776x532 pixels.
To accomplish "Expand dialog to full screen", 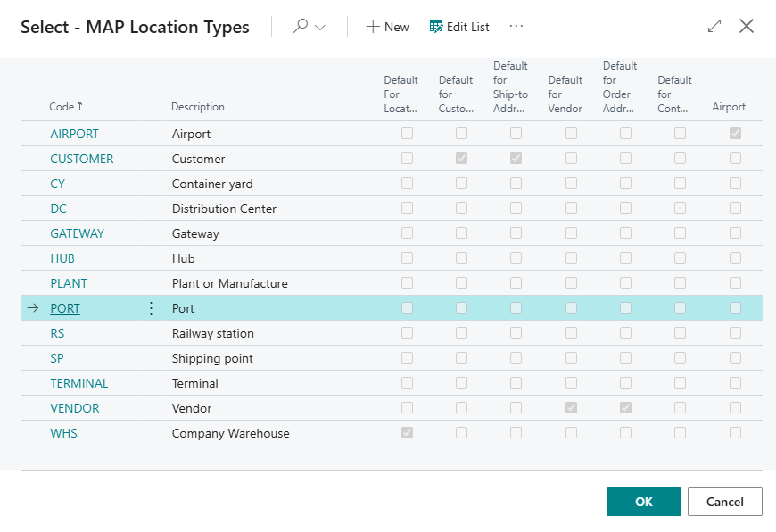I will (x=714, y=27).
